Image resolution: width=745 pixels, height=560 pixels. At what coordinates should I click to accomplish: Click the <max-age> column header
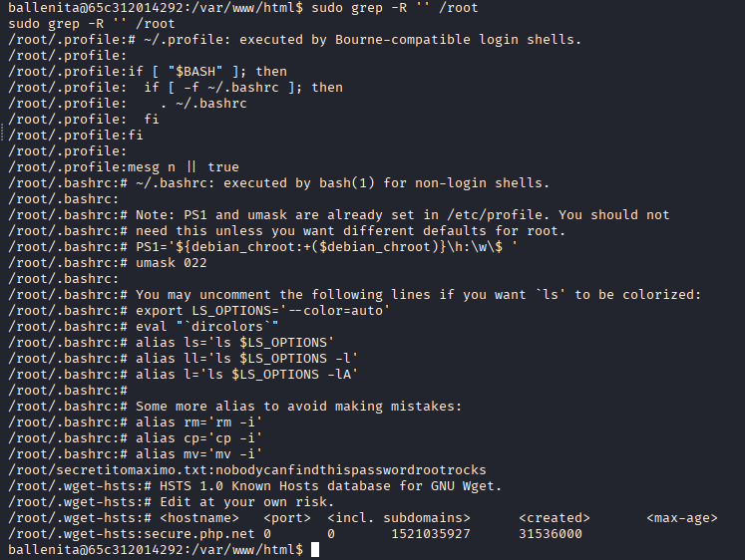click(x=681, y=518)
